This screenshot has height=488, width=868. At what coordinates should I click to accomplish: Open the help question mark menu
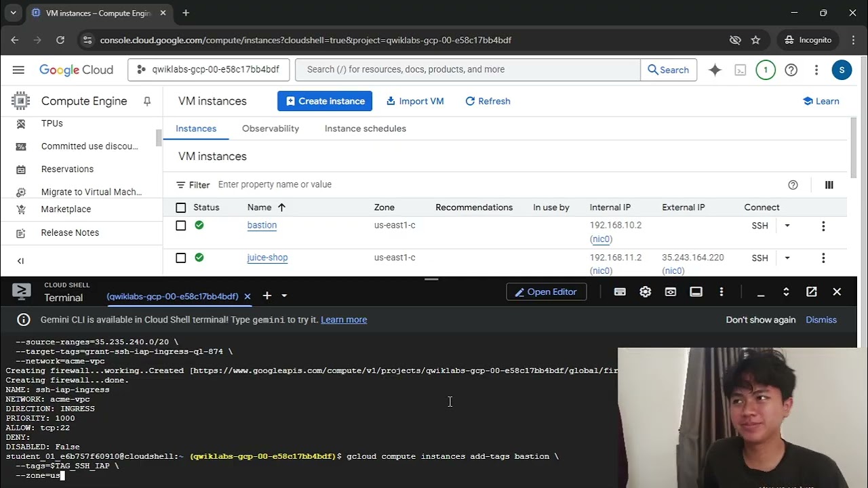[x=791, y=70]
